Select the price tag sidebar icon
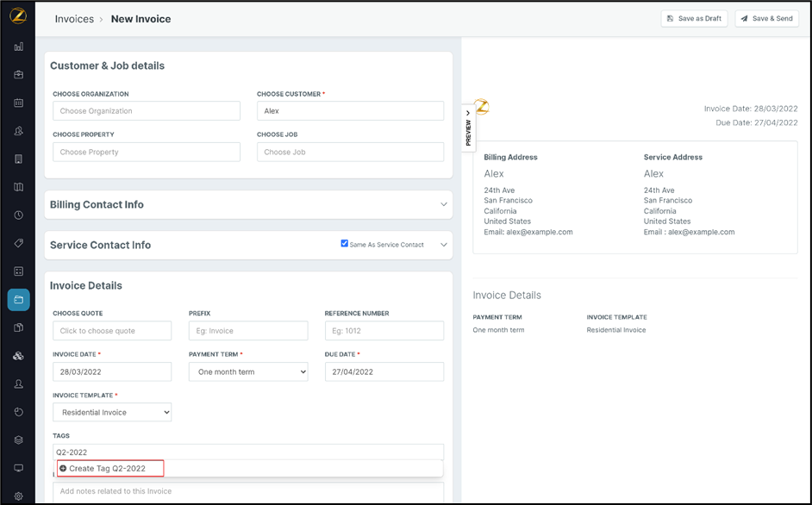Image resolution: width=812 pixels, height=505 pixels. coord(18,243)
